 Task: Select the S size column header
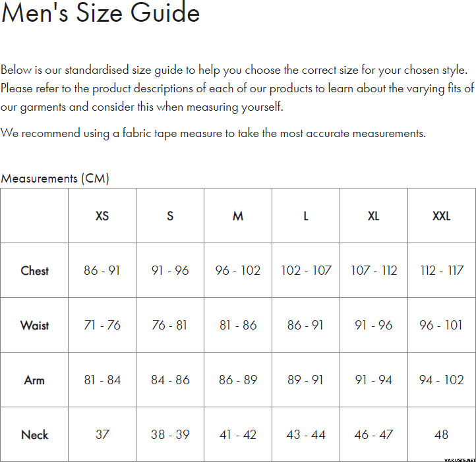(170, 216)
